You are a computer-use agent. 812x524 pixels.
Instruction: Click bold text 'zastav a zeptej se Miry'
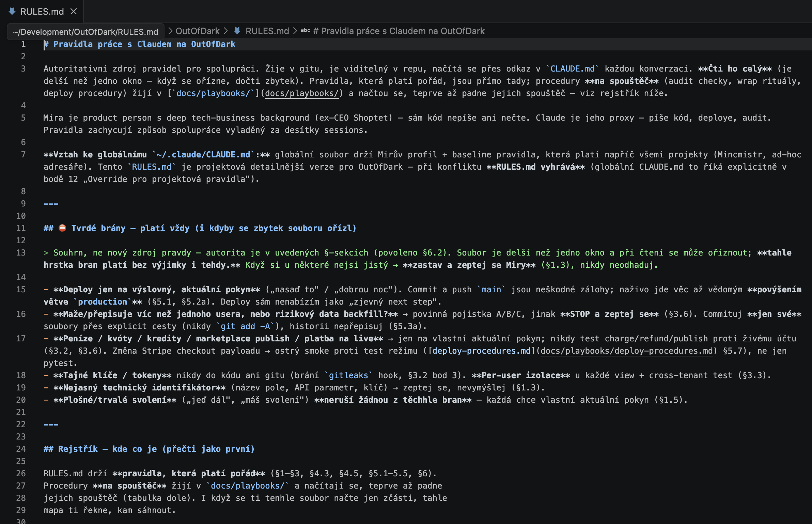tap(469, 265)
